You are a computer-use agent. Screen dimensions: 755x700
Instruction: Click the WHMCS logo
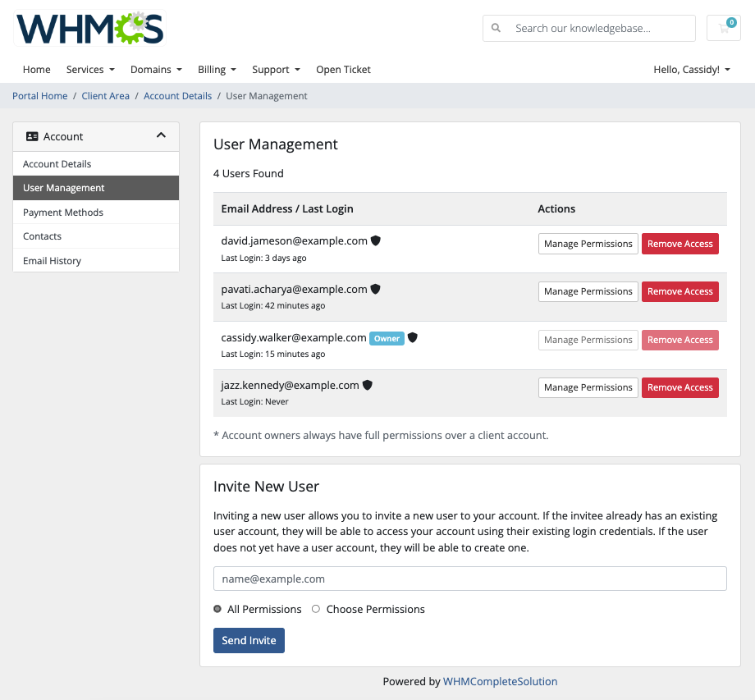pyautogui.click(x=90, y=28)
